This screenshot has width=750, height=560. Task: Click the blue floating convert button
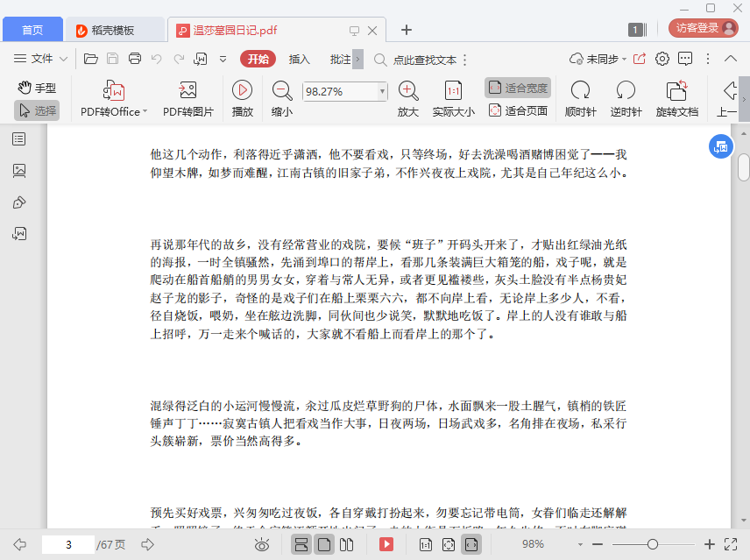[720, 147]
